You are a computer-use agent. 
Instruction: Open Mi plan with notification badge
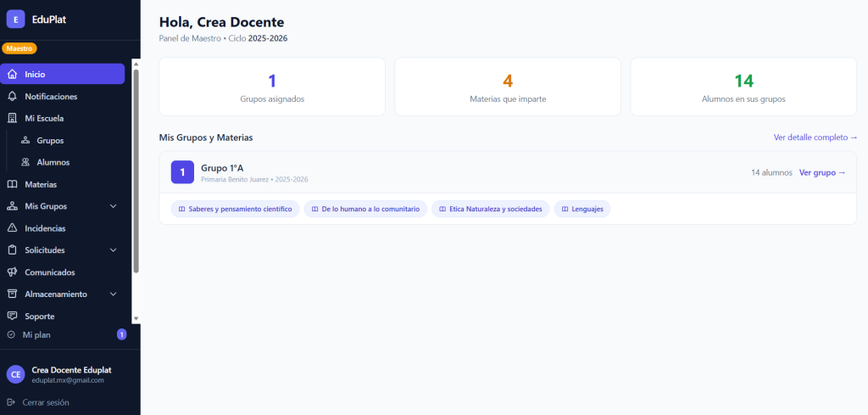tap(37, 335)
